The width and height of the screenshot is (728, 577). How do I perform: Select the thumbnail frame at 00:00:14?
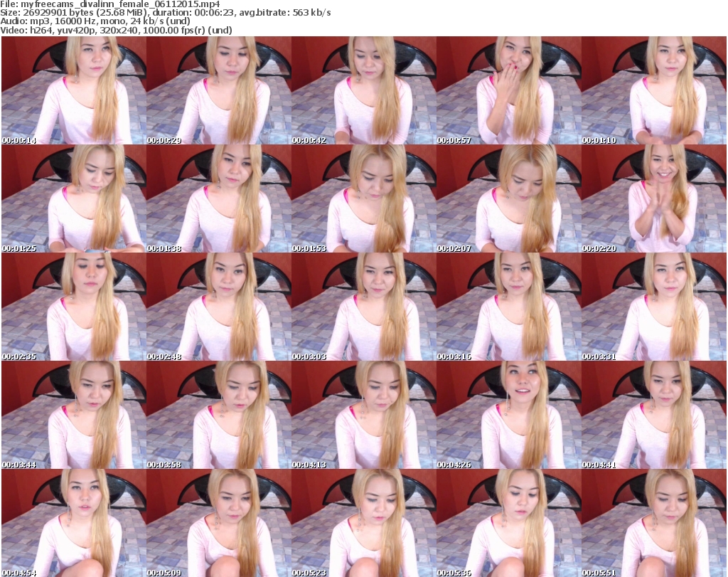(74, 90)
